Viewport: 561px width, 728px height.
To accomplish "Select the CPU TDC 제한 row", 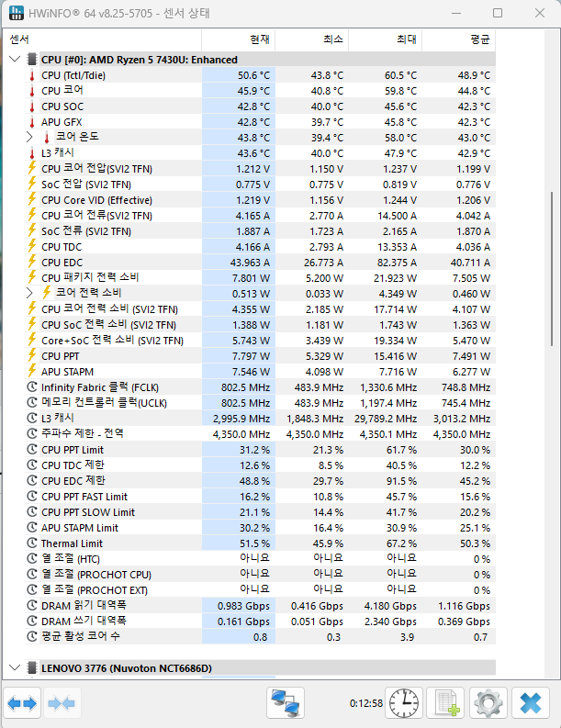I will point(260,465).
